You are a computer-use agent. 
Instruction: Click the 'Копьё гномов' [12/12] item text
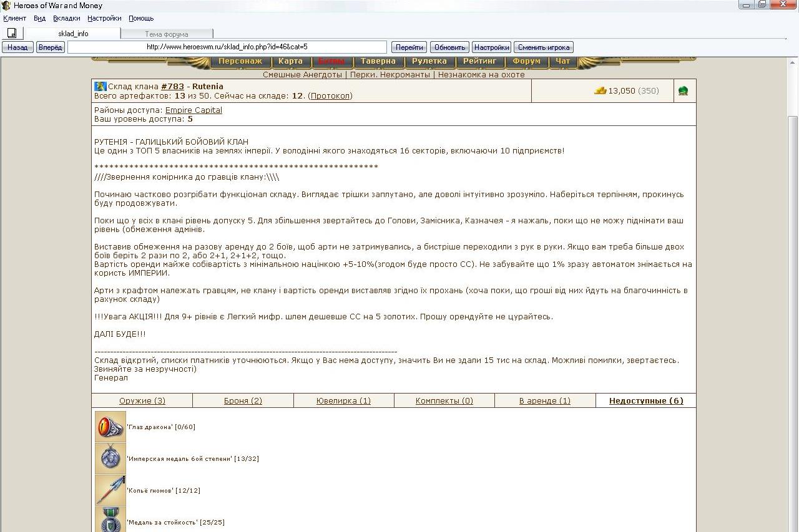[x=164, y=491]
